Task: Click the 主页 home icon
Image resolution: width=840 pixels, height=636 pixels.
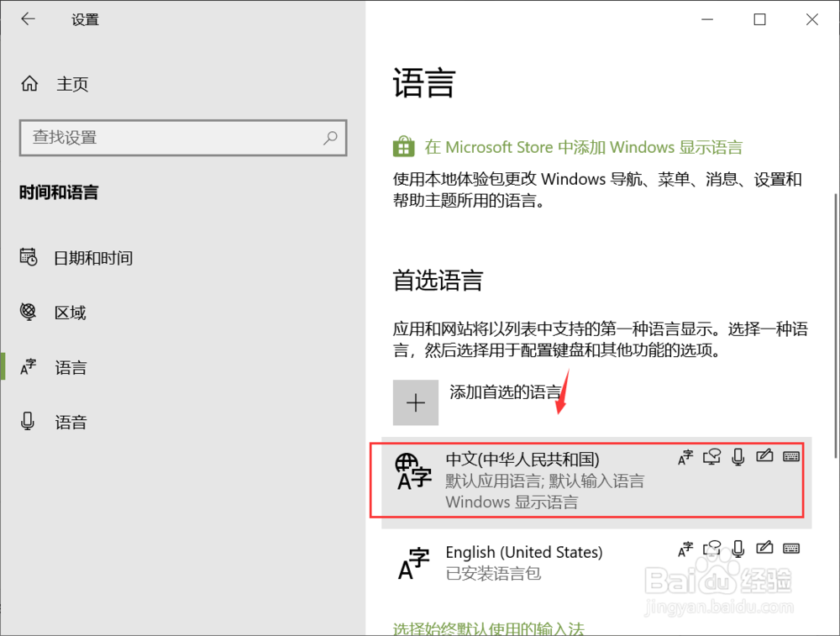Action: click(x=29, y=83)
